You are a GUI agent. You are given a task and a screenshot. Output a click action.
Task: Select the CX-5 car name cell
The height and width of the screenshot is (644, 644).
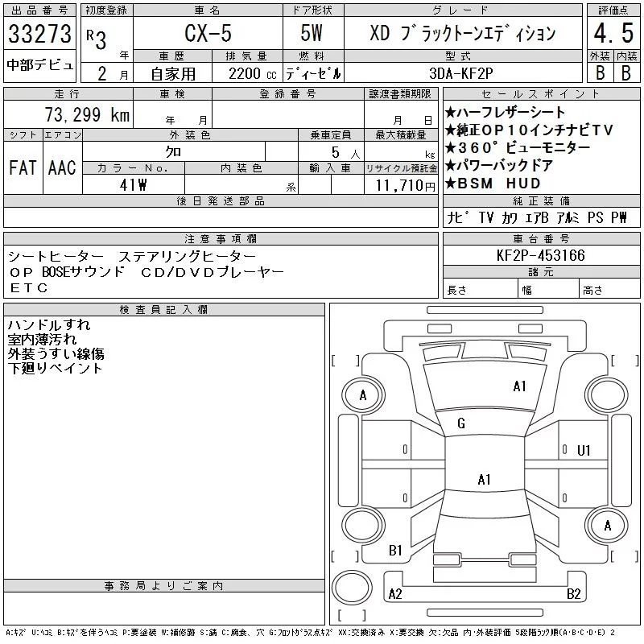pos(206,35)
